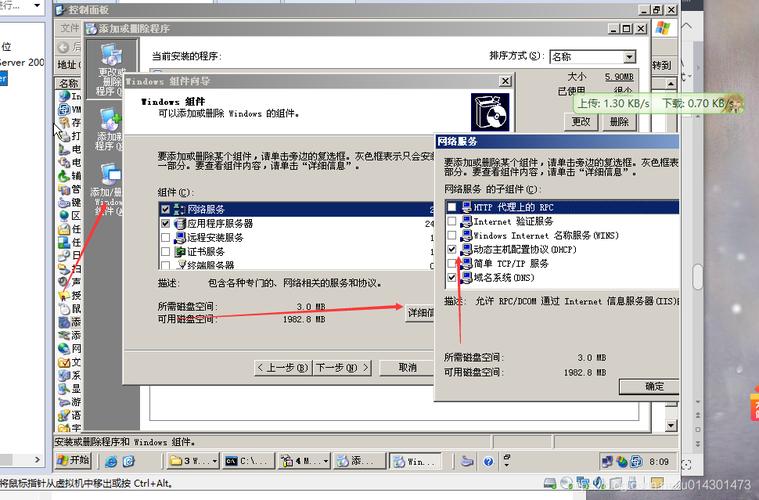
Task: Uncheck the 动态主机配置协议 (DHCP) checkbox
Action: tap(452, 249)
